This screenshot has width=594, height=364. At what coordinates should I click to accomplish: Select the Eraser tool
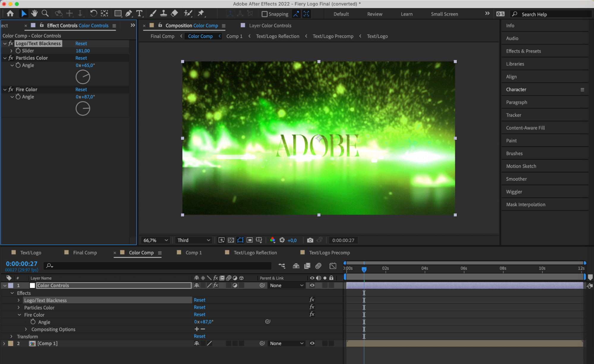[x=174, y=14]
